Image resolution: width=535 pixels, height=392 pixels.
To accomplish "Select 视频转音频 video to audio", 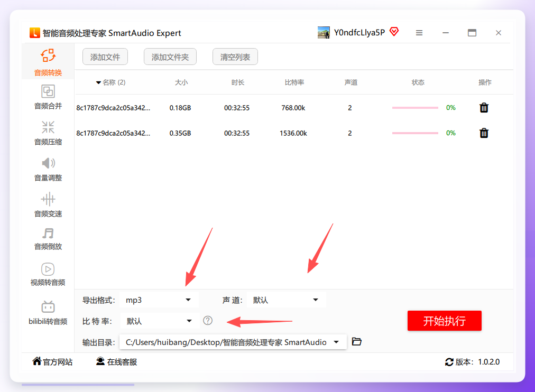I will [x=48, y=274].
